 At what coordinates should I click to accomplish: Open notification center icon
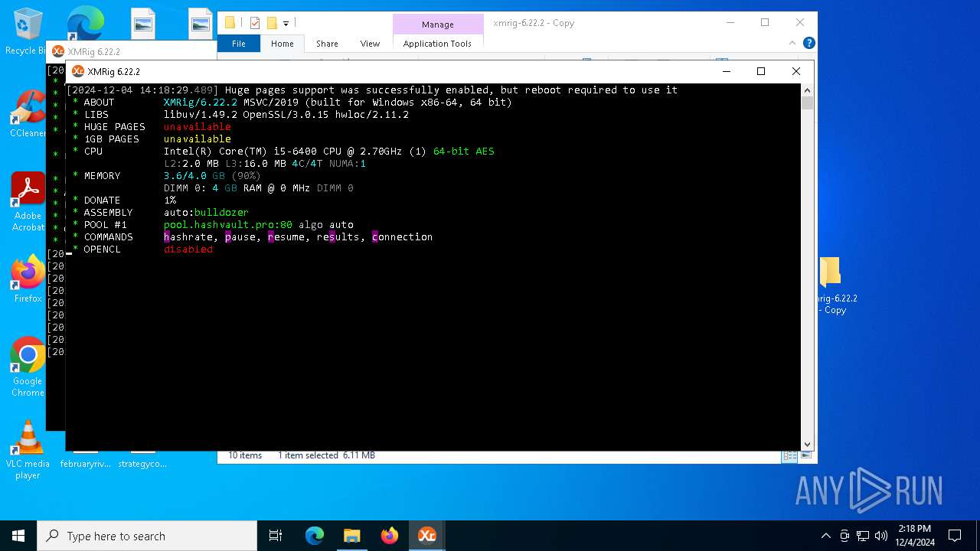click(x=955, y=536)
